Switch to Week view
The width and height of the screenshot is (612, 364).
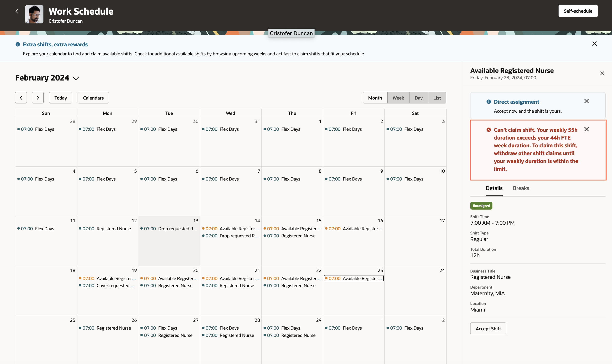[398, 98]
